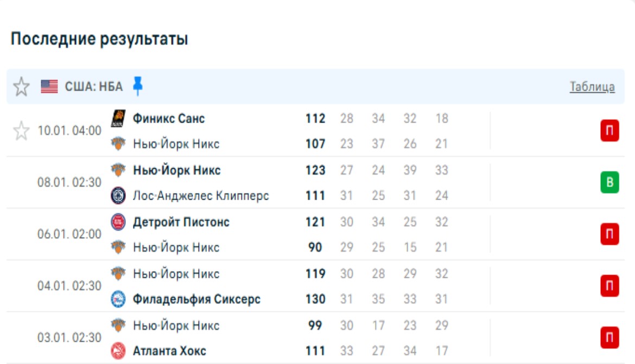The height and width of the screenshot is (364, 635).
Task: Toggle favorite star for USA NBA league
Action: click(21, 87)
